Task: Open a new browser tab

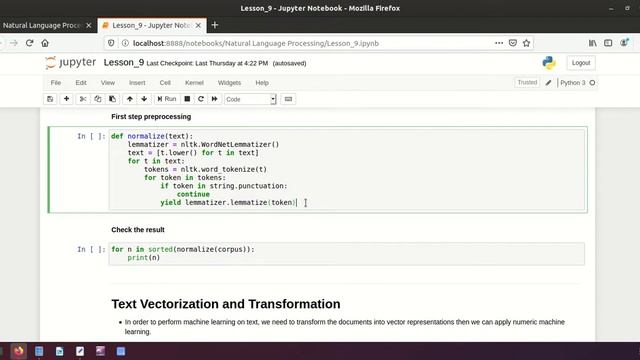Action: pos(215,25)
